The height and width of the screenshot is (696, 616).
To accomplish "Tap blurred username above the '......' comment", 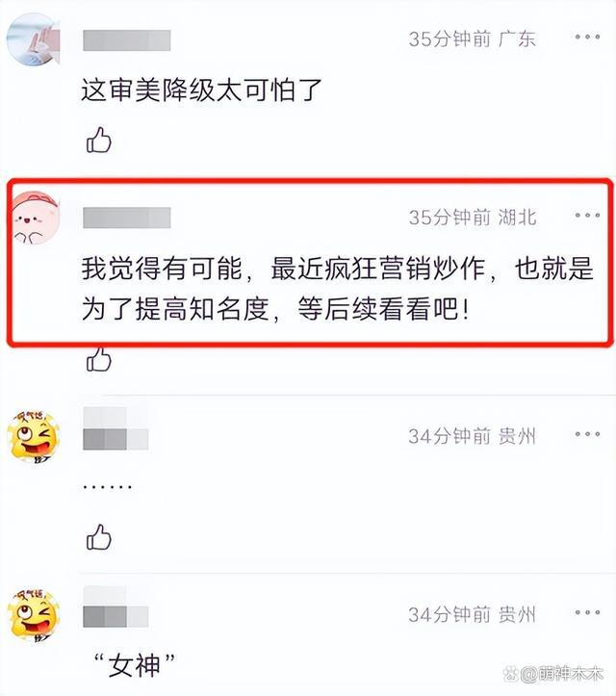I will pyautogui.click(x=115, y=428).
